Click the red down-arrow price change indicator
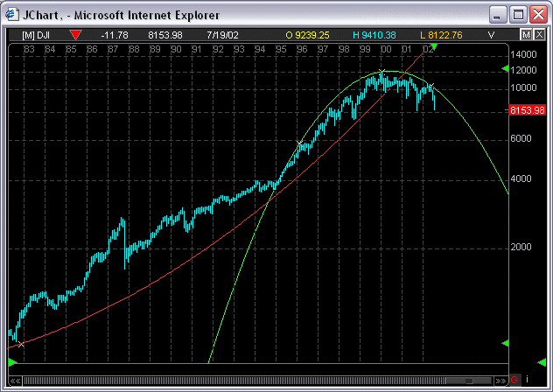This screenshot has width=553, height=392. 76,35
